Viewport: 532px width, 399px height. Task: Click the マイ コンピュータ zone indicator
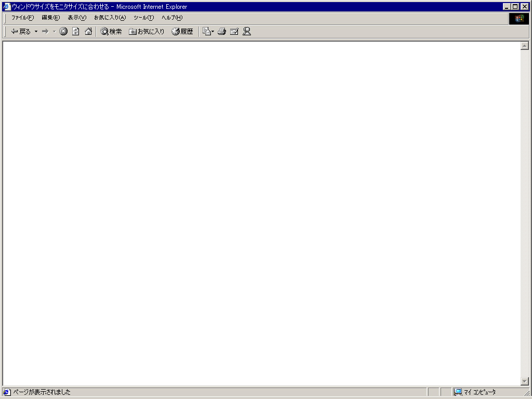475,392
